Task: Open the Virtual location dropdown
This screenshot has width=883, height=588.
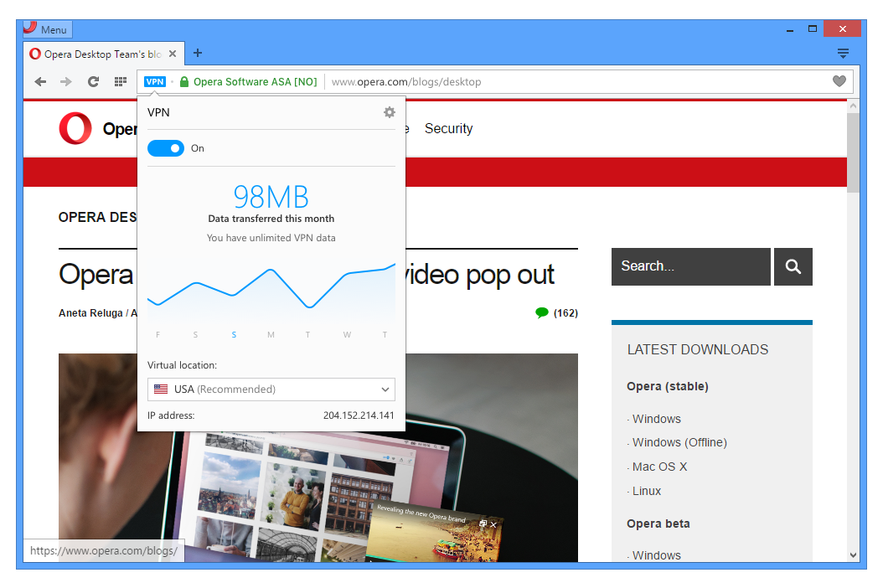Action: click(271, 389)
